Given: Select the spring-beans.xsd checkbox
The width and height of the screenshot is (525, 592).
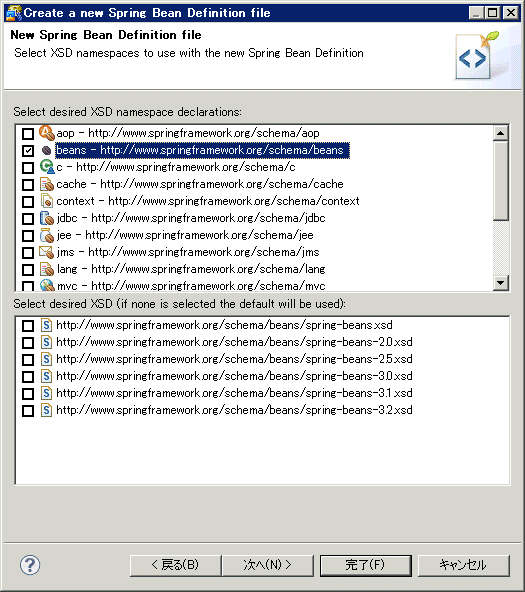Looking at the screenshot, I should [x=28, y=326].
